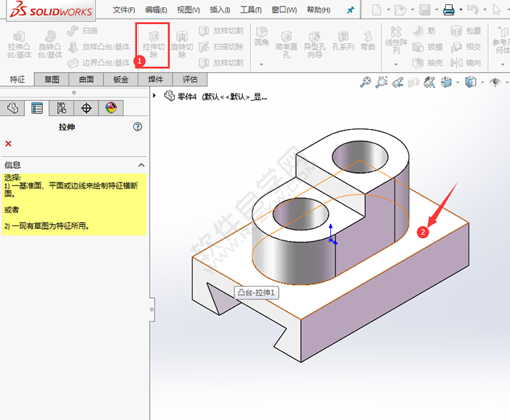Click the Zoom to Fit view icon

[366, 82]
